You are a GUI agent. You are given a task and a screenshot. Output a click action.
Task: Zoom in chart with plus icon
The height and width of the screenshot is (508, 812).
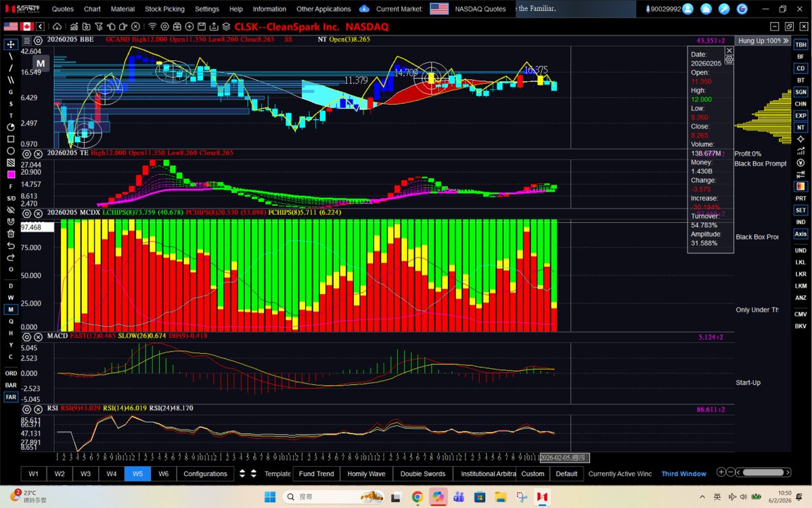pos(721,472)
